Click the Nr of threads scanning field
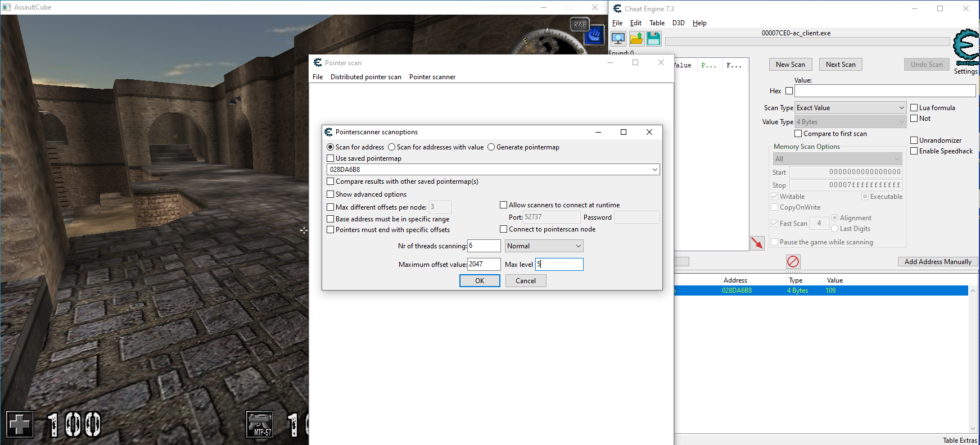 pyautogui.click(x=484, y=246)
